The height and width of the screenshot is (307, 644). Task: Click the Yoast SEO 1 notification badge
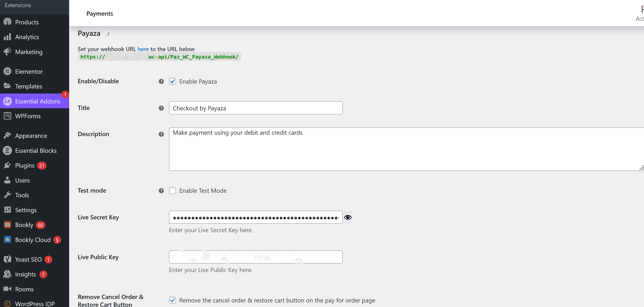(48, 260)
